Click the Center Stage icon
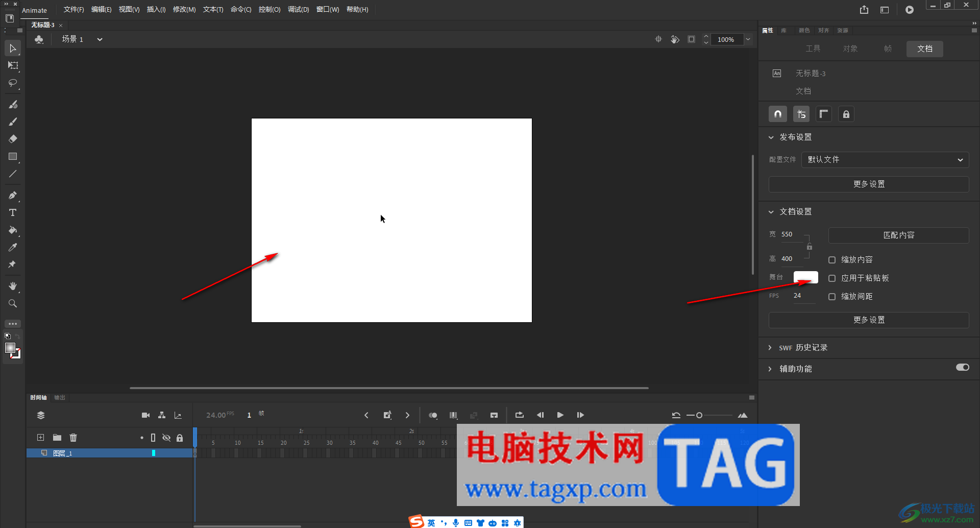Image resolution: width=980 pixels, height=528 pixels. pos(658,39)
